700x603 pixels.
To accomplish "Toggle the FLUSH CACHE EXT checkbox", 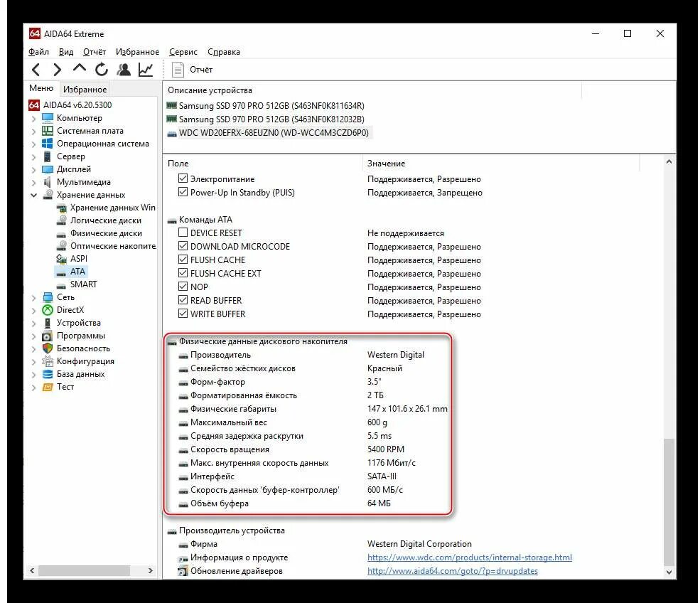I will [183, 272].
